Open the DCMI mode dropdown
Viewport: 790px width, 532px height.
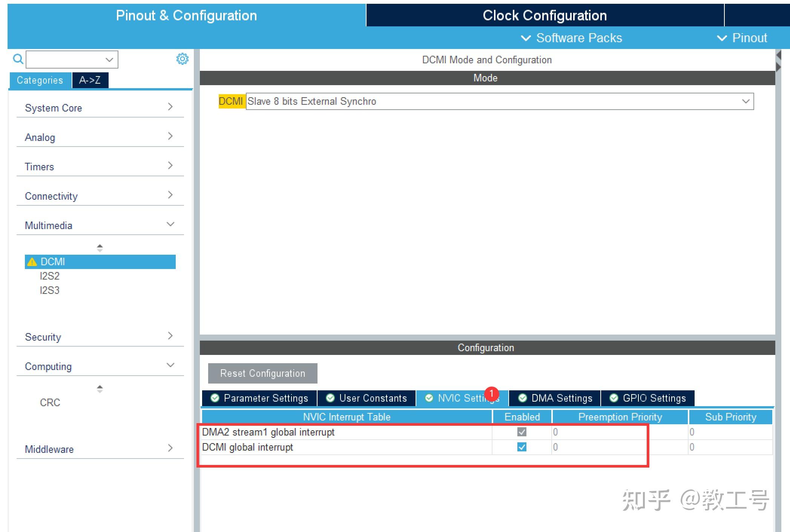tap(746, 101)
